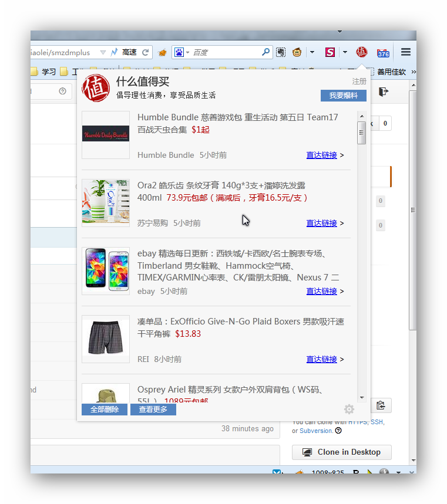The width and height of the screenshot is (447, 504).
Task: Click the help question icon on the page's left side
Action: [62, 92]
